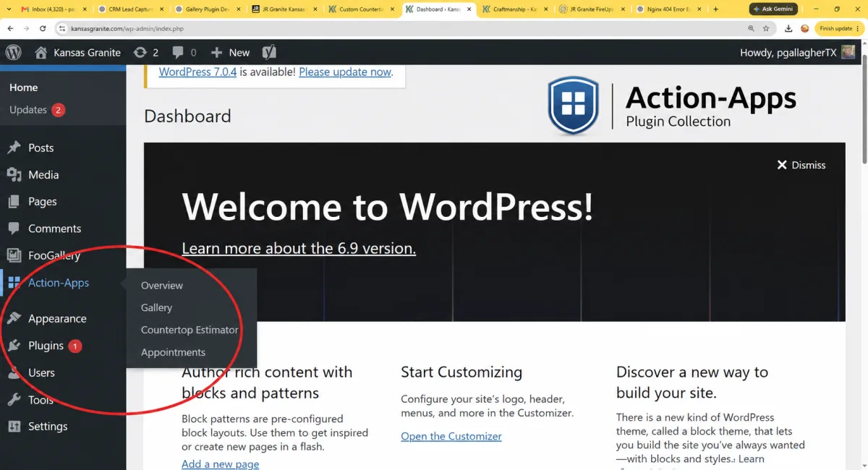Go to Dashboard Home in sidebar
Image resolution: width=868 pixels, height=470 pixels.
tap(24, 87)
